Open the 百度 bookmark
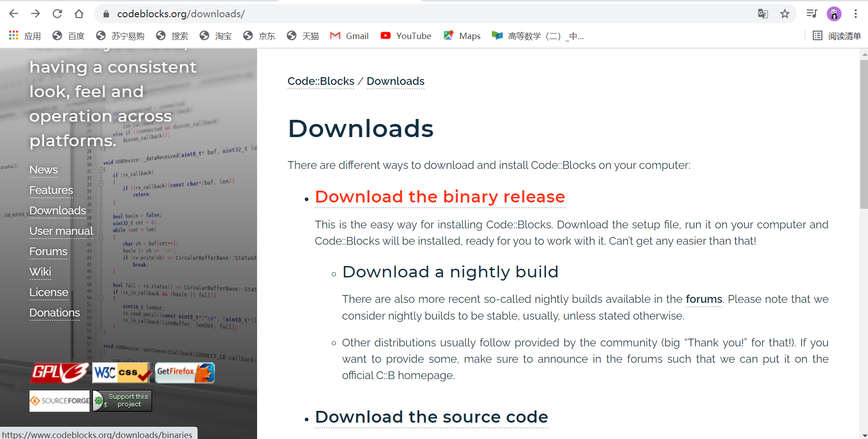This screenshot has height=439, width=868. pos(69,36)
